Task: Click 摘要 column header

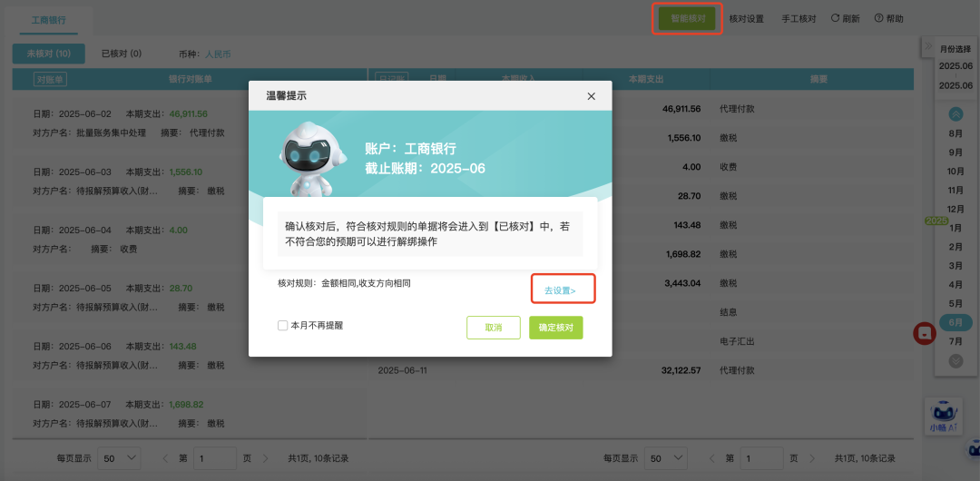Action: click(x=818, y=80)
